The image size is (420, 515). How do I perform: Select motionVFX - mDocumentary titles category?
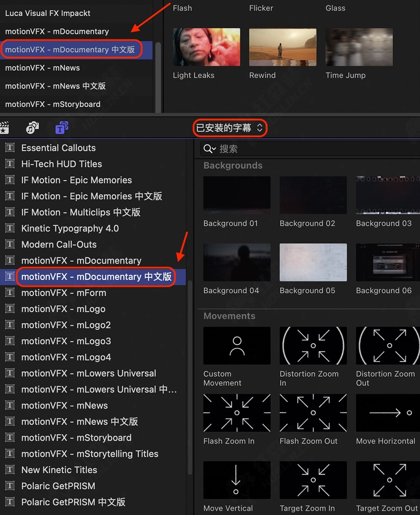coord(81,261)
